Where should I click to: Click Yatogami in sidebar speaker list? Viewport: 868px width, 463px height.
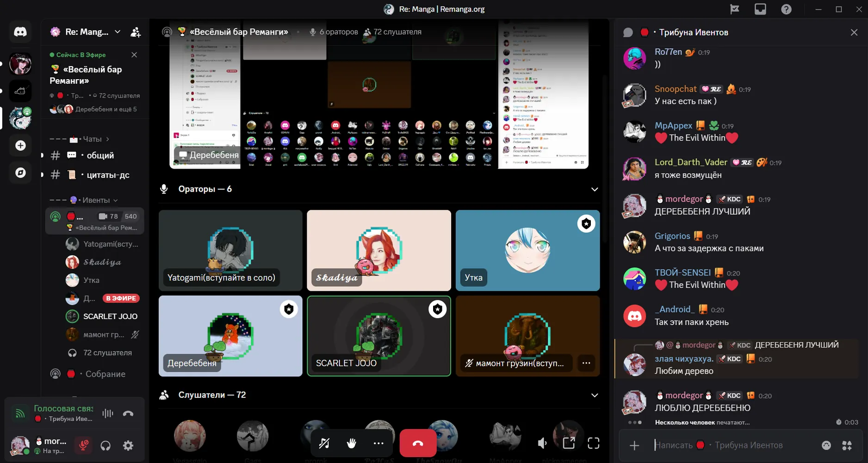tap(102, 244)
